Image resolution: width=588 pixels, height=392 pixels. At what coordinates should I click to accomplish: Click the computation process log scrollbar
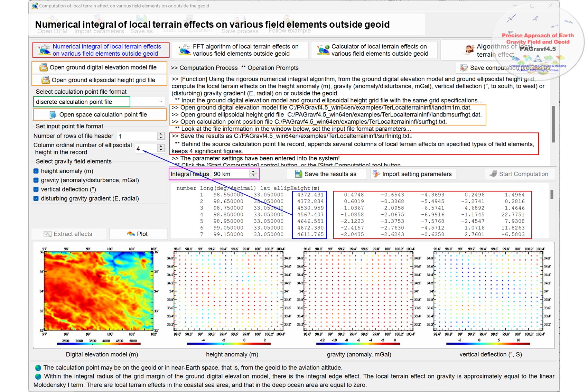553,124
